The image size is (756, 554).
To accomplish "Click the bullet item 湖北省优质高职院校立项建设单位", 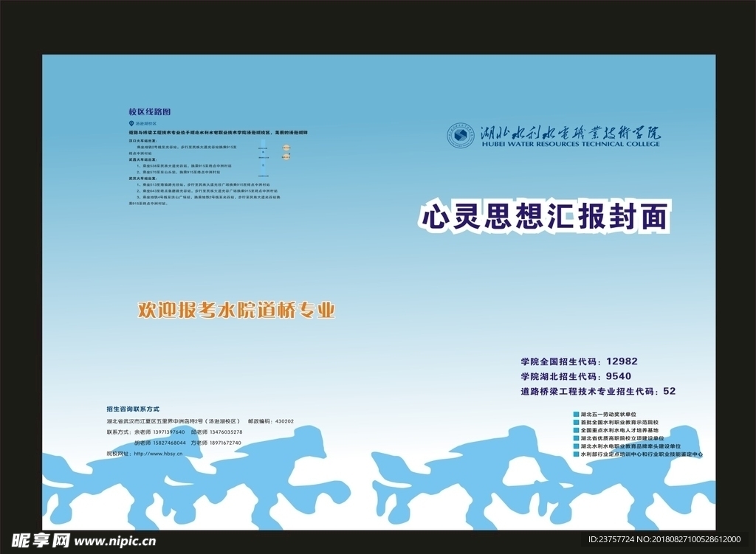I will [x=619, y=438].
